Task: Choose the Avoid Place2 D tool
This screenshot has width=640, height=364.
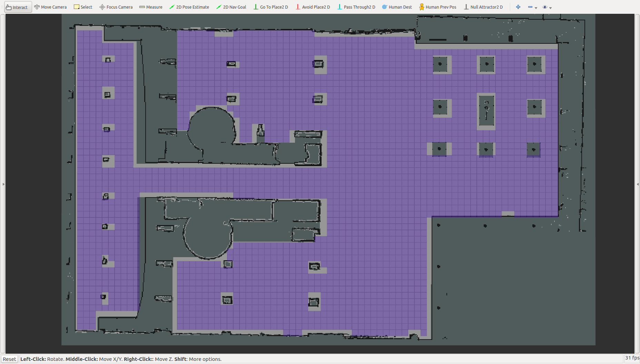Action: [x=313, y=7]
